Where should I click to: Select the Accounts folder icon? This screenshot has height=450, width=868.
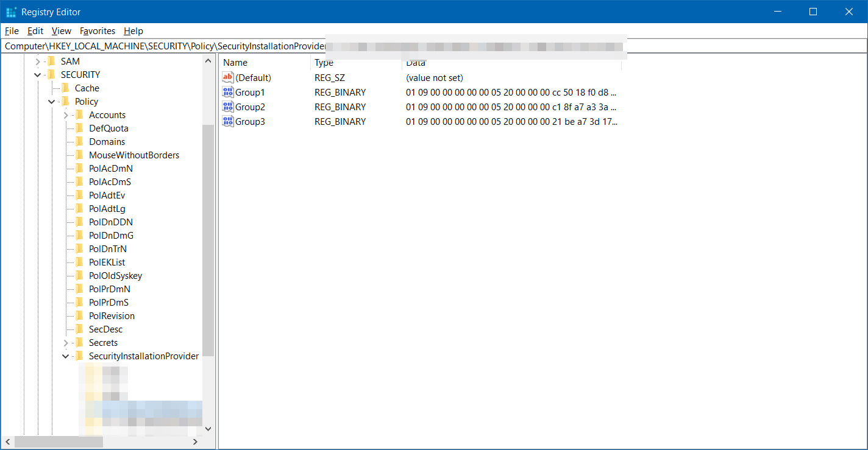click(79, 115)
